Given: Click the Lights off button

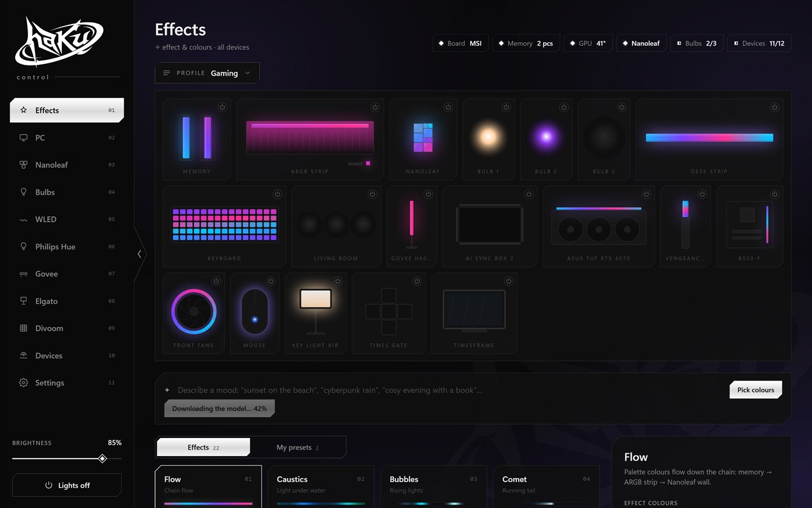Looking at the screenshot, I should pos(67,485).
